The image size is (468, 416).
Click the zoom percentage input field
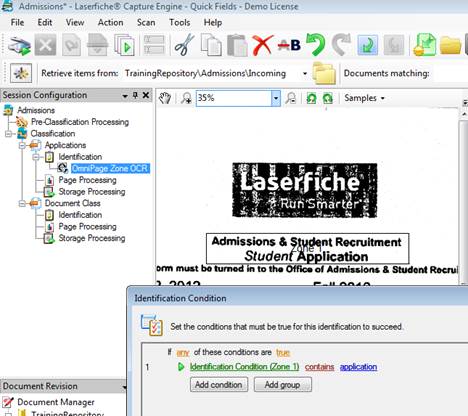click(x=234, y=98)
